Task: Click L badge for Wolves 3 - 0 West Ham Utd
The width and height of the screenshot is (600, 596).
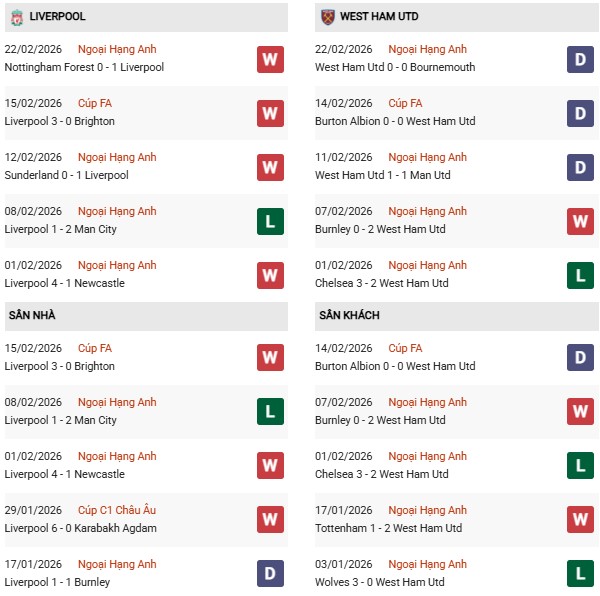Action: pyautogui.click(x=580, y=574)
